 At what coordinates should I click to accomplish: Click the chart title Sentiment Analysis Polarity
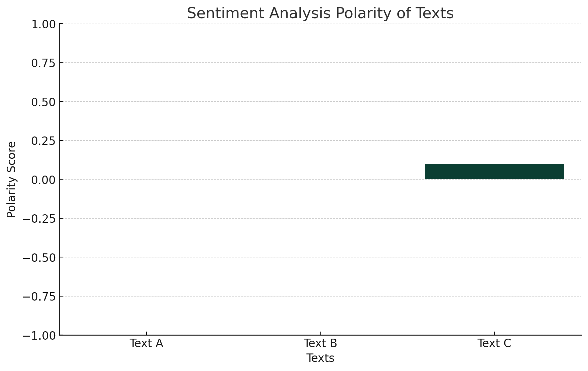click(320, 13)
